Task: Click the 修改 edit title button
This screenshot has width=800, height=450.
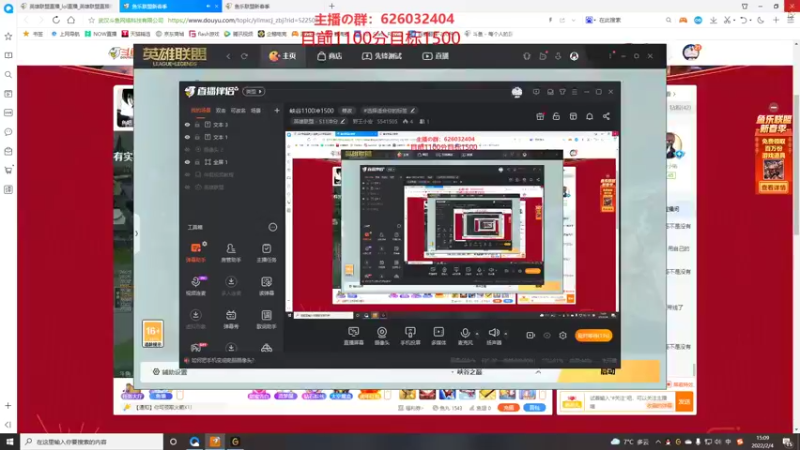Action: tap(347, 111)
